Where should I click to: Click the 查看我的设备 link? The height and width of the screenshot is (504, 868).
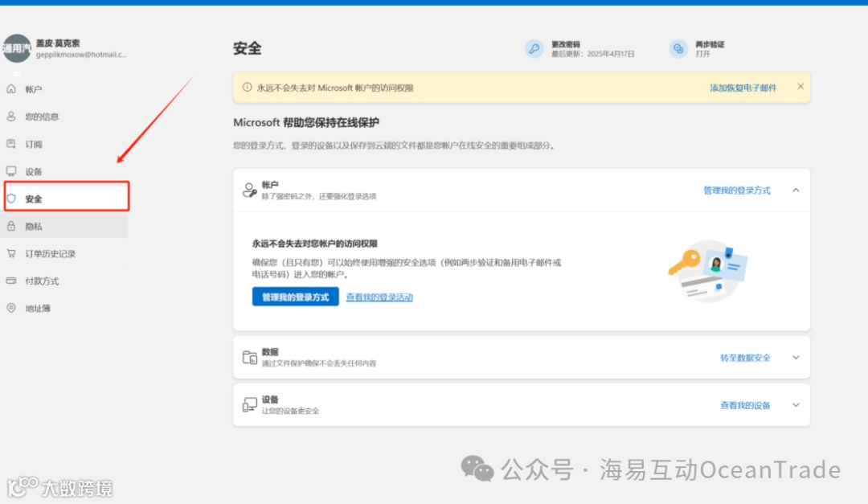pos(745,405)
